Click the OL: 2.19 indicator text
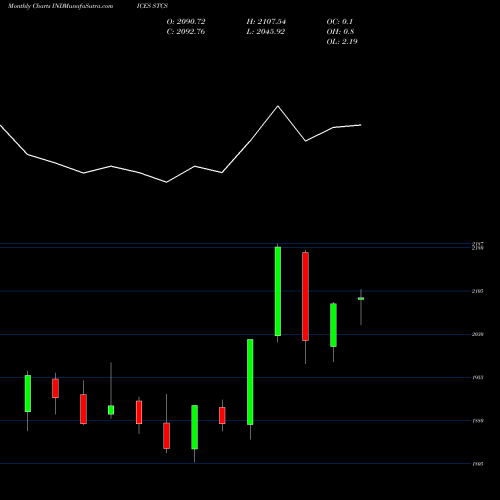The height and width of the screenshot is (500, 500). (x=342, y=42)
